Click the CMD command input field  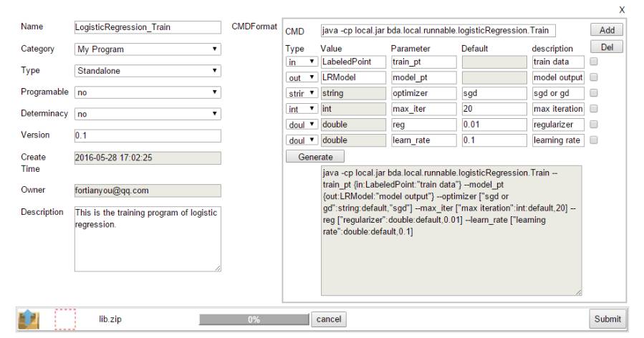(x=438, y=30)
